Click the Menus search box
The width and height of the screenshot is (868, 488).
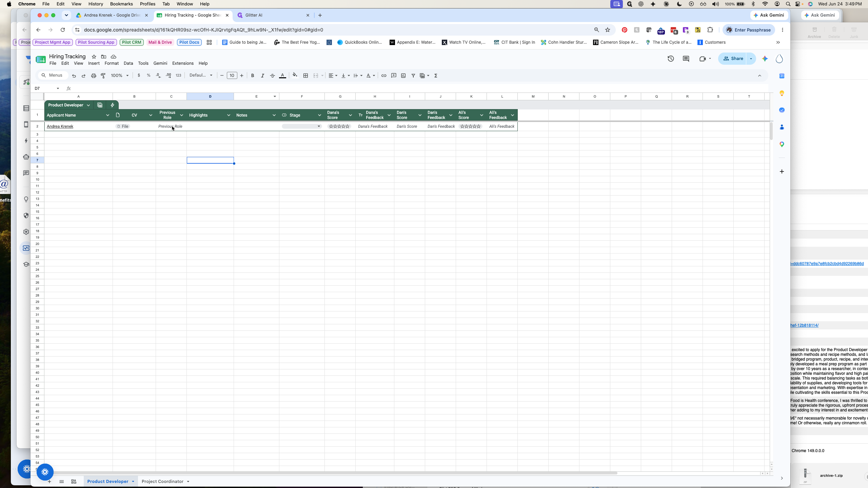(53, 75)
